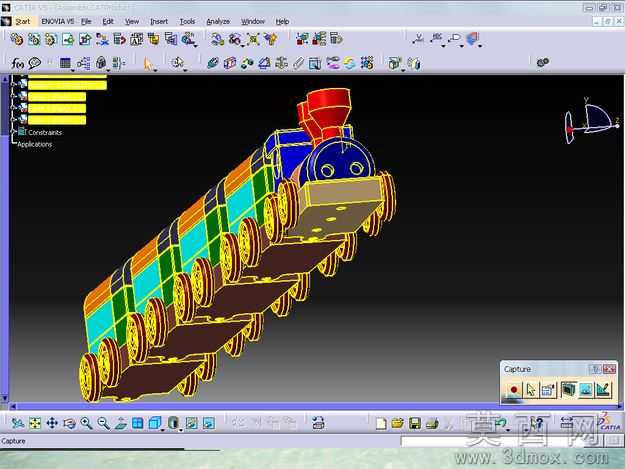Click the Fit All In icon
The width and height of the screenshot is (625, 469).
click(x=35, y=423)
